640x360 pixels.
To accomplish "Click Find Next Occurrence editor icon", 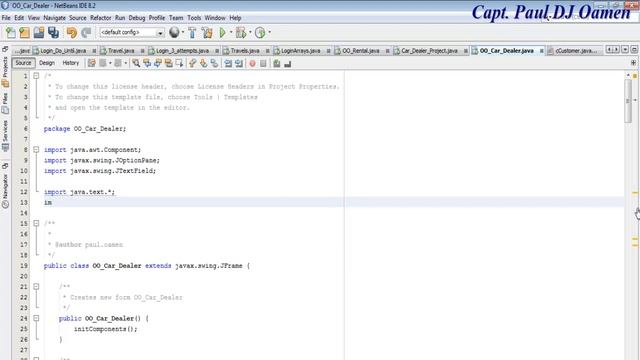I will 158,63.
